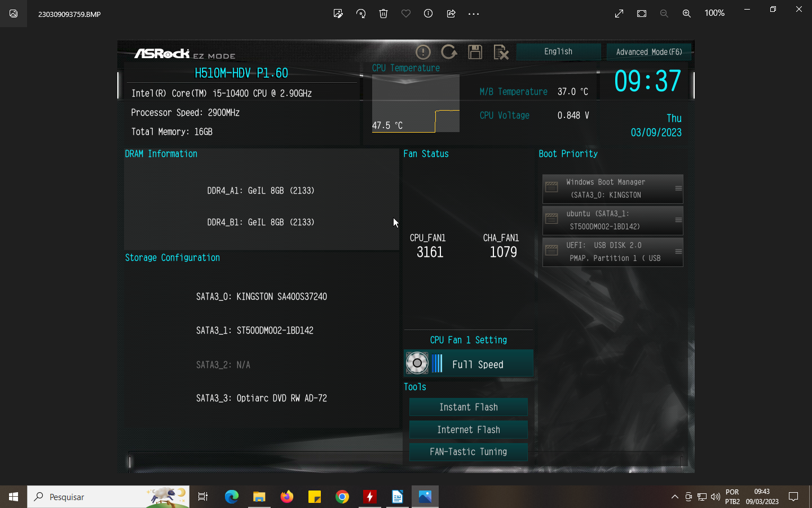Viewport: 812px width, 508px height.
Task: Click the BIOS floppy save icon
Action: pos(475,52)
